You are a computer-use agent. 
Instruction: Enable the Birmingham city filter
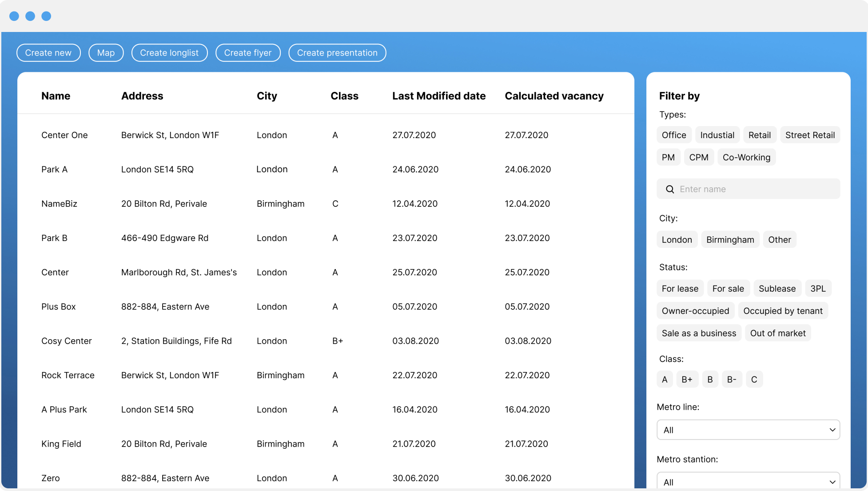click(x=730, y=240)
